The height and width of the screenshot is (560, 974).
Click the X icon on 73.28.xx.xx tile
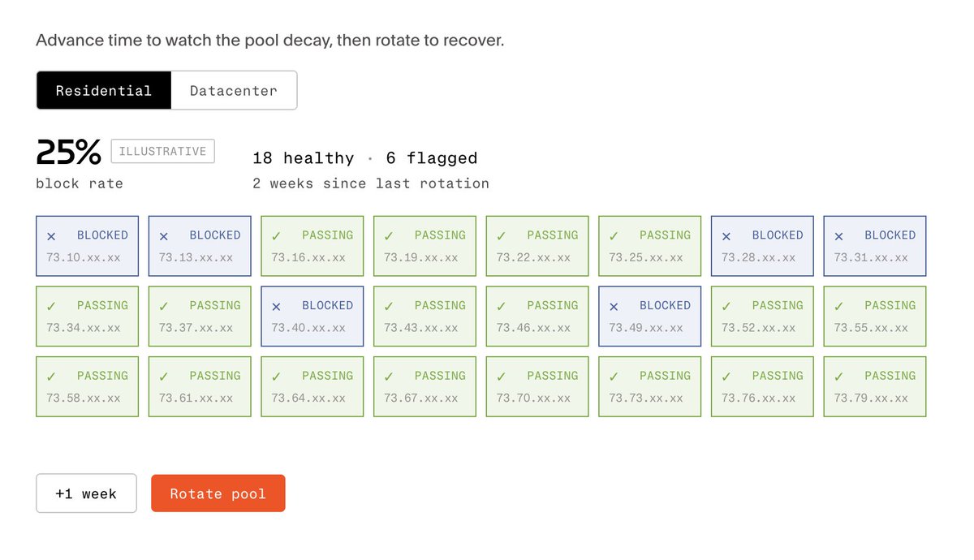point(726,236)
